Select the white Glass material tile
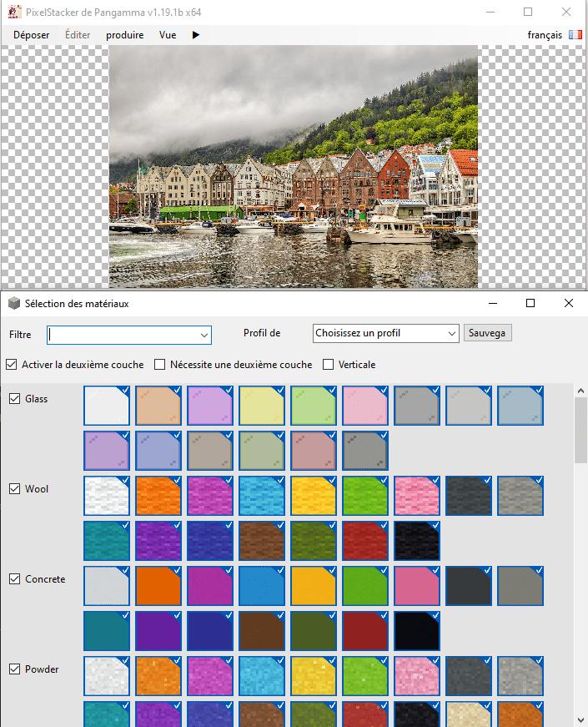Viewport: 588px width, 727px height. pyautogui.click(x=107, y=406)
